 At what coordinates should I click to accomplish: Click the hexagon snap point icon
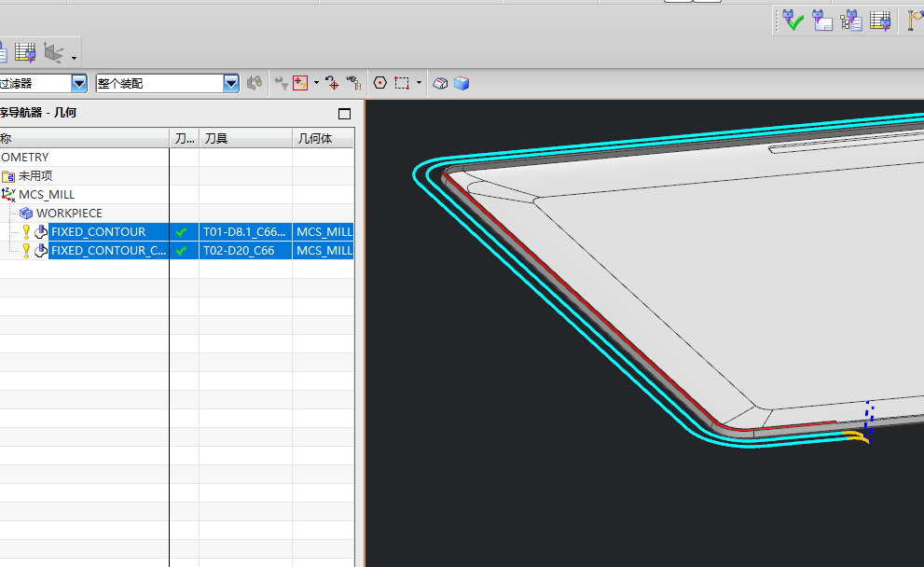pyautogui.click(x=380, y=83)
